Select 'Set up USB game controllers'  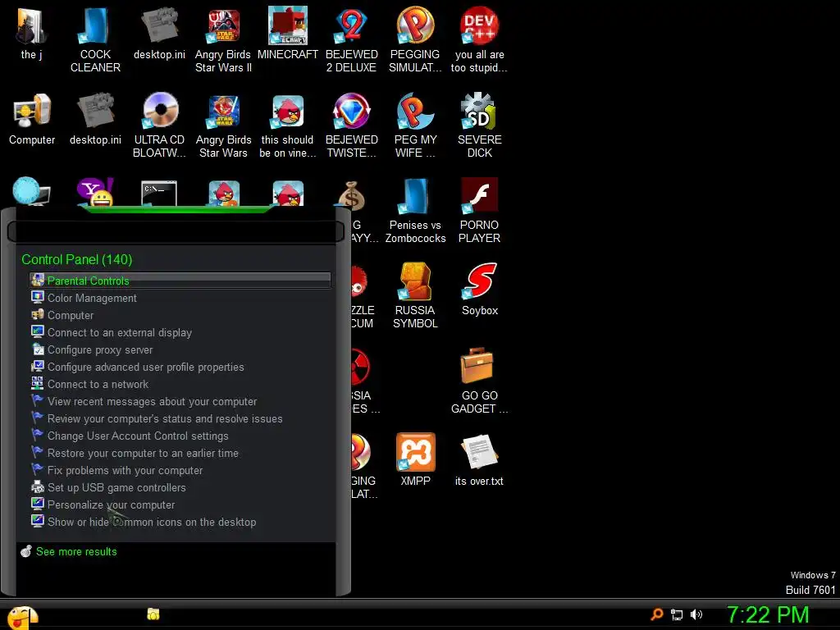click(180, 487)
